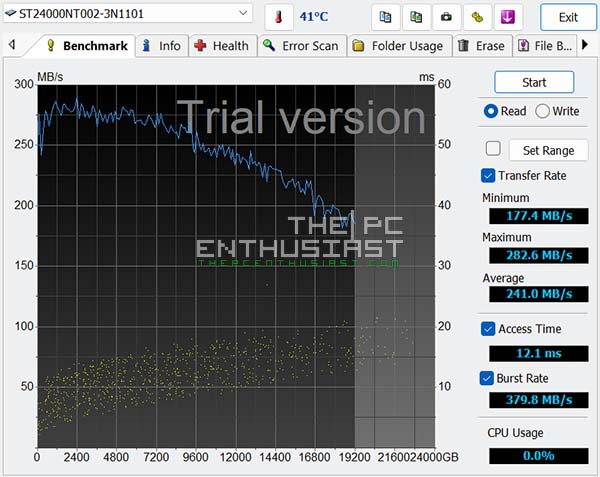Select the Write radio option
The image size is (600, 477).
point(557,111)
